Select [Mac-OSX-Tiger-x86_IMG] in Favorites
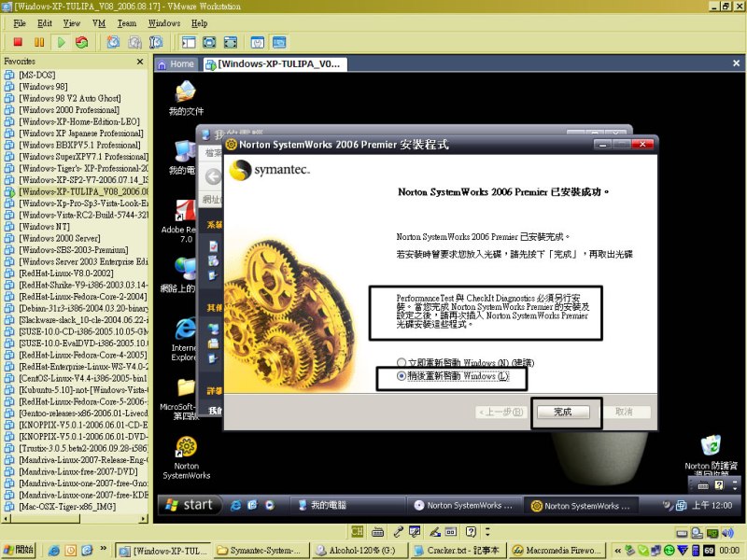The image size is (747, 560). coord(67,507)
